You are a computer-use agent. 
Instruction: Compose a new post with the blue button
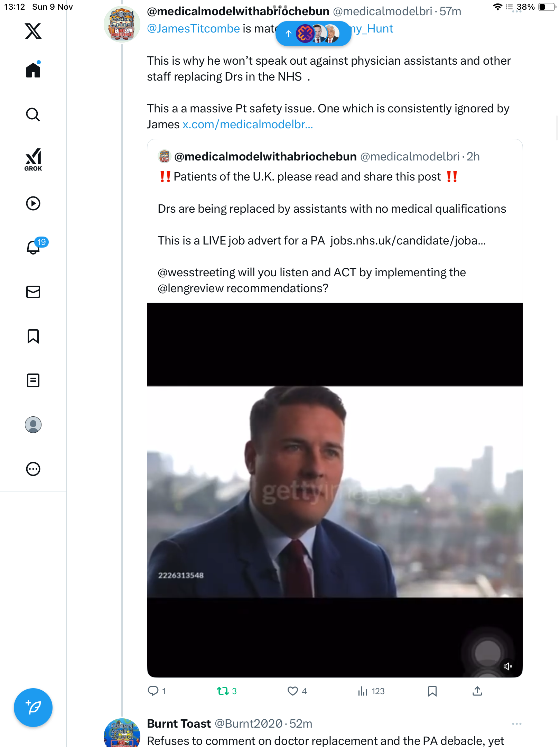tap(33, 708)
